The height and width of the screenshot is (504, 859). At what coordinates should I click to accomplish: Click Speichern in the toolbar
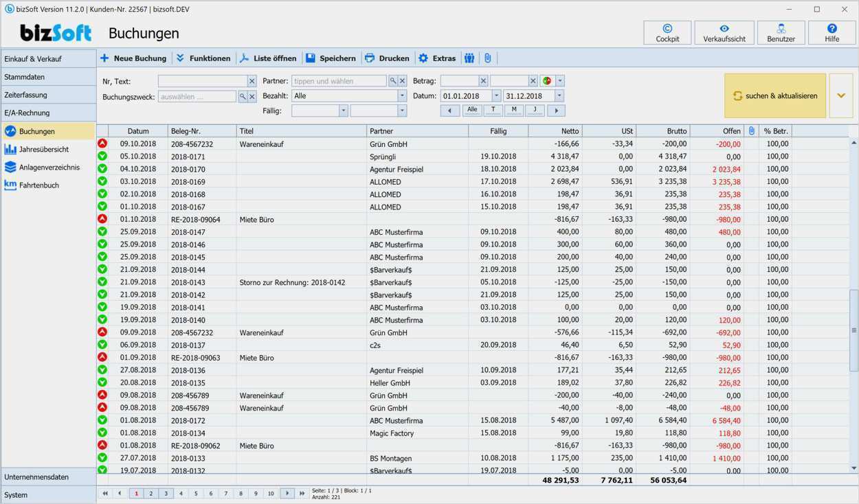pos(331,58)
